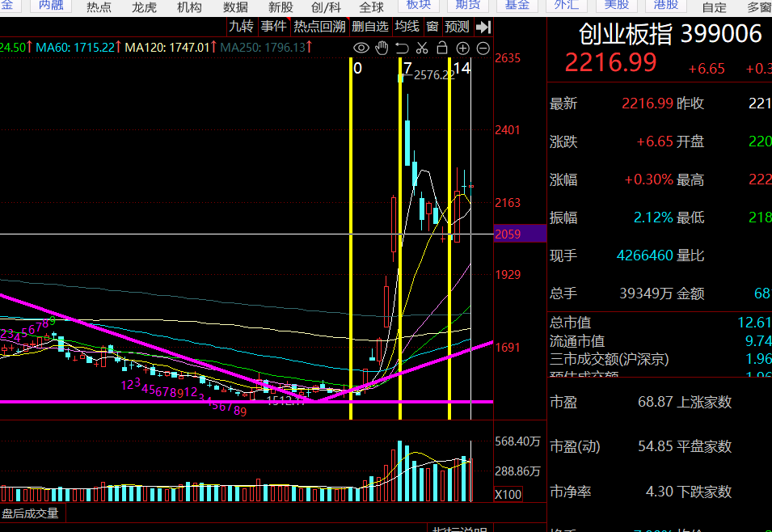Click the 现手 4266460 value

[645, 255]
